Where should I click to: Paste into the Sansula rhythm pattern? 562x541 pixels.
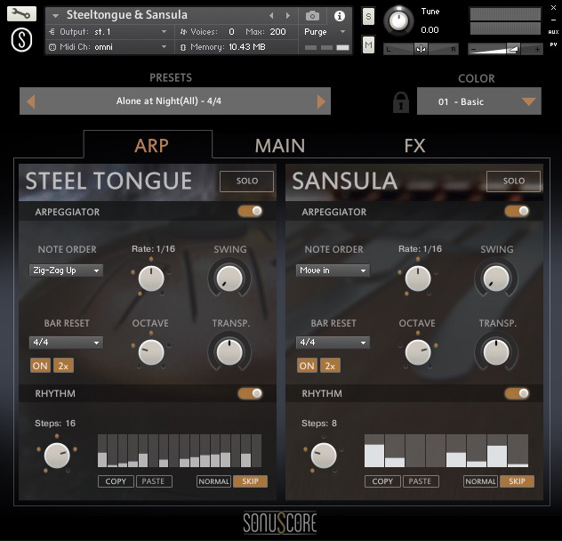pyautogui.click(x=421, y=481)
